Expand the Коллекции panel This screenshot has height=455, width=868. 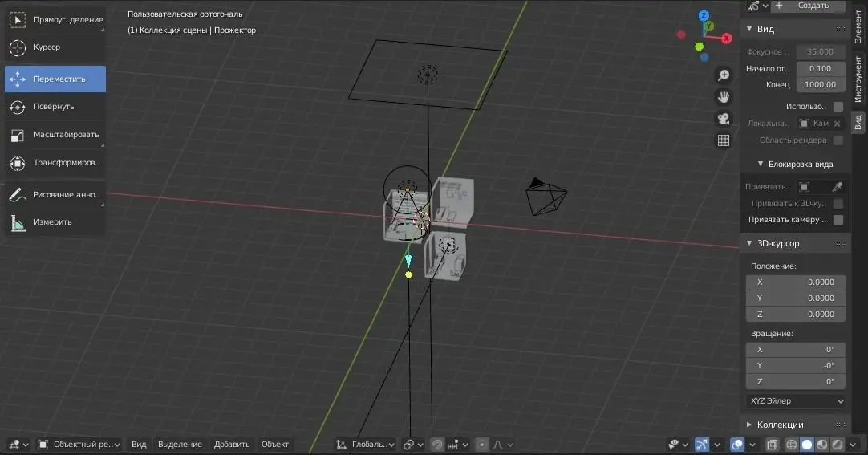pyautogui.click(x=749, y=425)
